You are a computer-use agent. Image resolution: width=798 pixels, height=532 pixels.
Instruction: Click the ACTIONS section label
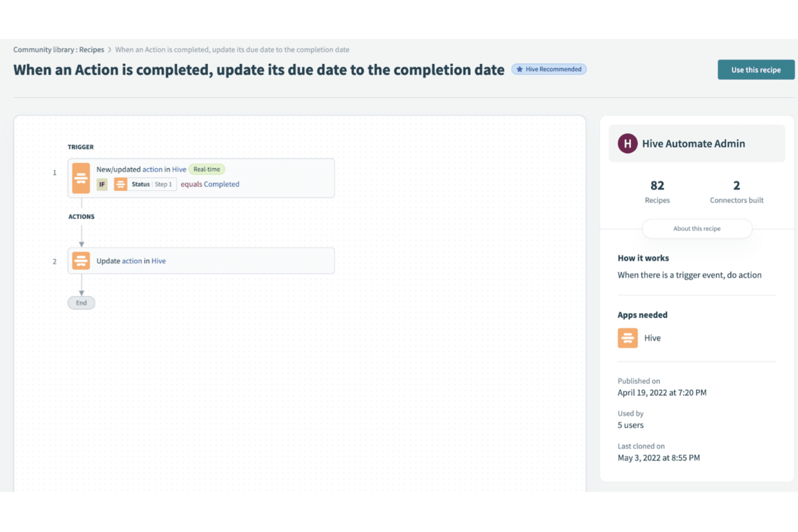click(81, 217)
